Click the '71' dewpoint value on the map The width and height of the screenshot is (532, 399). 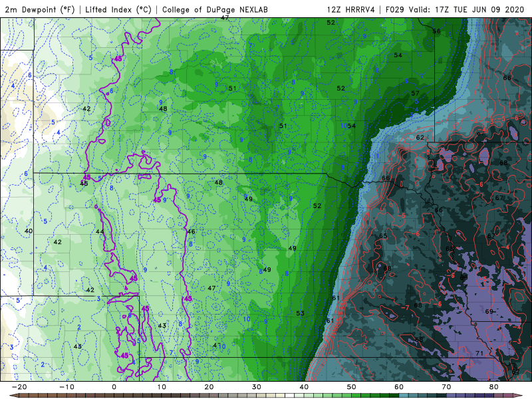[x=479, y=353]
